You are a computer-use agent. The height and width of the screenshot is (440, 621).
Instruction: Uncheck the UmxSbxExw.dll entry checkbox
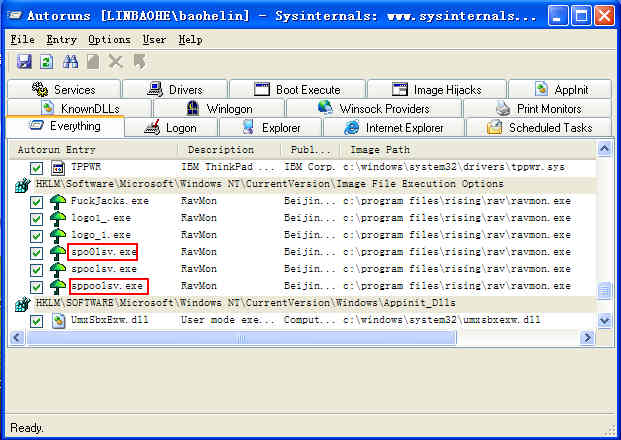coord(36,321)
